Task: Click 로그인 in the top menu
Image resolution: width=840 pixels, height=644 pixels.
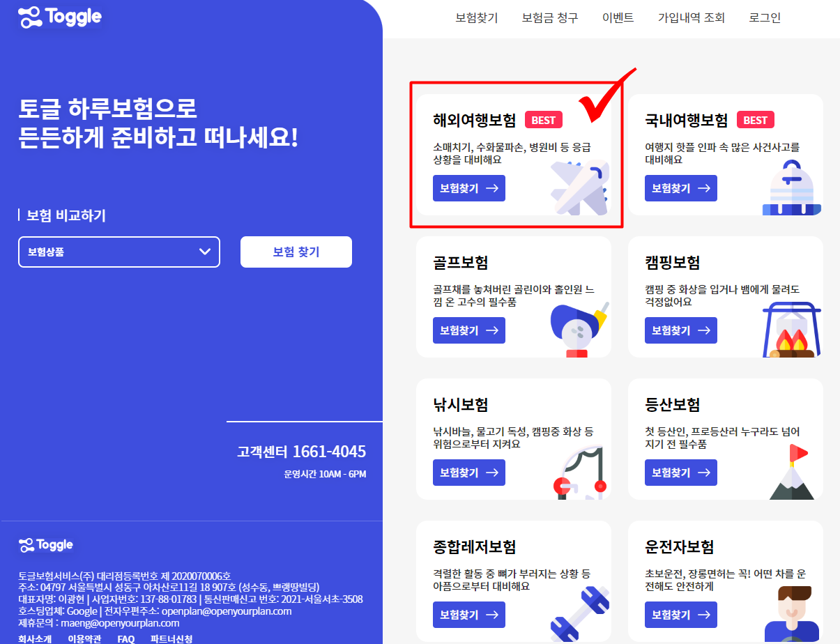Action: coord(765,18)
